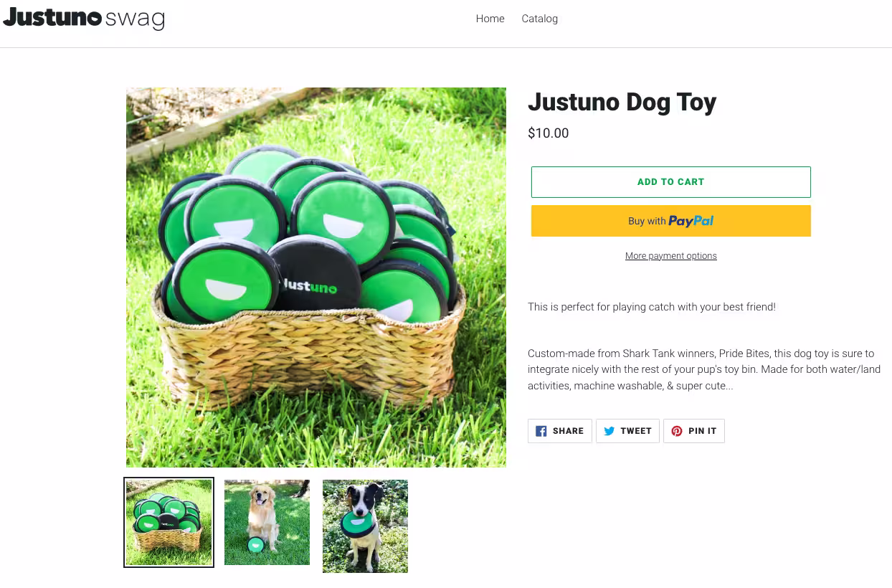The height and width of the screenshot is (588, 892).
Task: Add the dog toy to cart
Action: [x=671, y=182]
